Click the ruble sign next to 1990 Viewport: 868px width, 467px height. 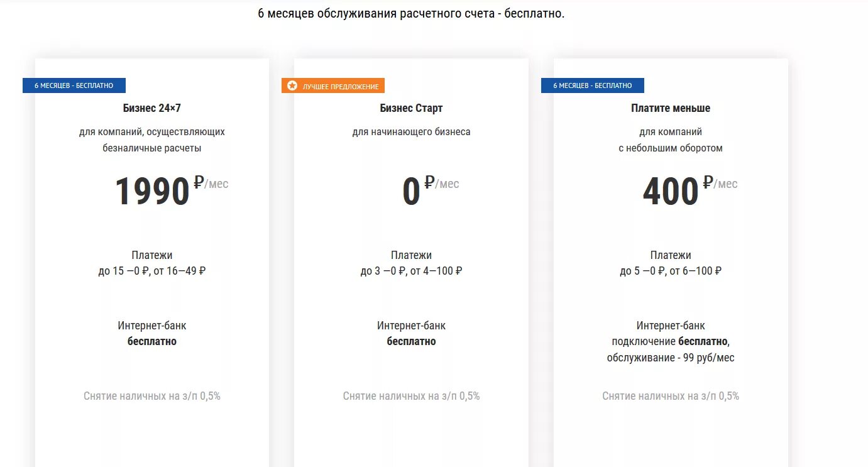pyautogui.click(x=199, y=182)
